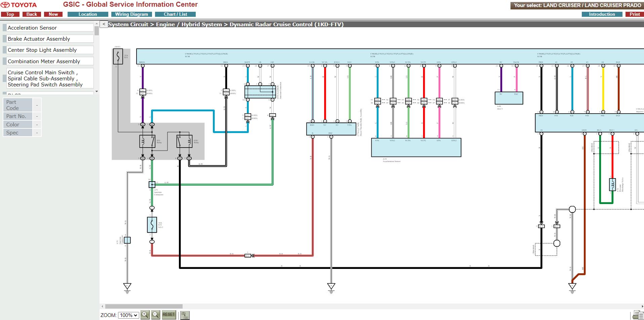Image resolution: width=644 pixels, height=320 pixels.
Task: Open the Chart / List tab
Action: (x=175, y=14)
